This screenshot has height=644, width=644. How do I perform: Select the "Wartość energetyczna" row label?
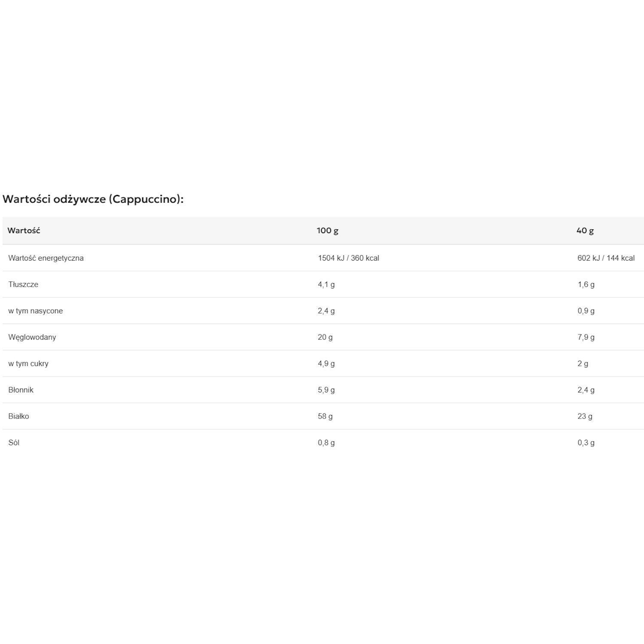pyautogui.click(x=46, y=258)
